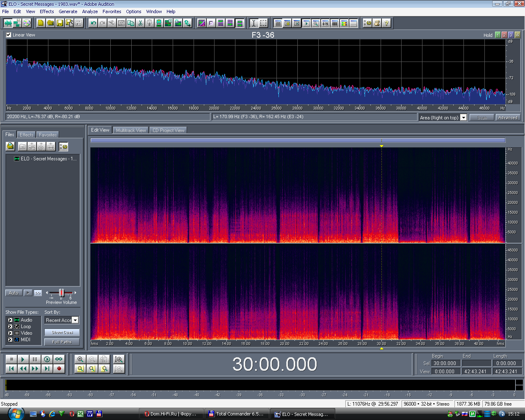Click the Full Paths button
This screenshot has width=525, height=420.
pyautogui.click(x=62, y=342)
